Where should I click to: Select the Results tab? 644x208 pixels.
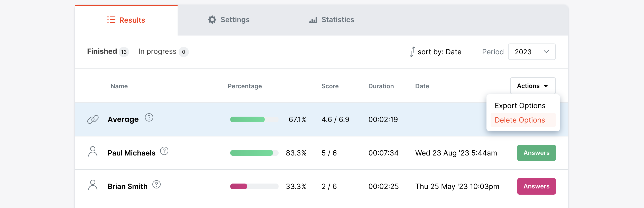pos(126,20)
